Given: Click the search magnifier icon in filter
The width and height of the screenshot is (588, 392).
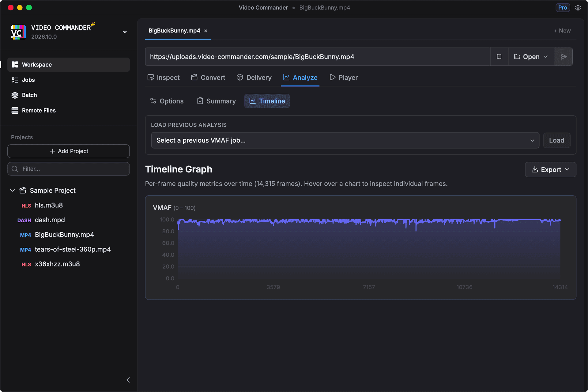Looking at the screenshot, I should coord(15,169).
